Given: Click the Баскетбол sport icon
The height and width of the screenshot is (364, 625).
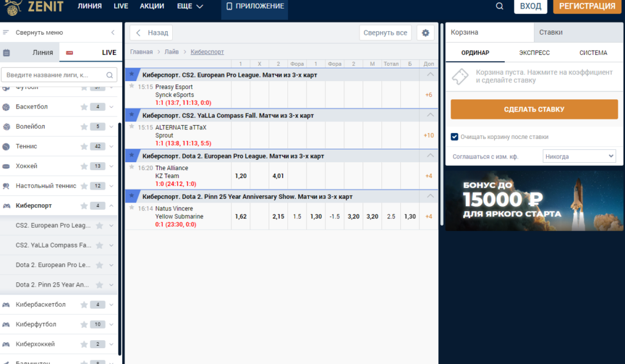Looking at the screenshot, I should click(6, 107).
